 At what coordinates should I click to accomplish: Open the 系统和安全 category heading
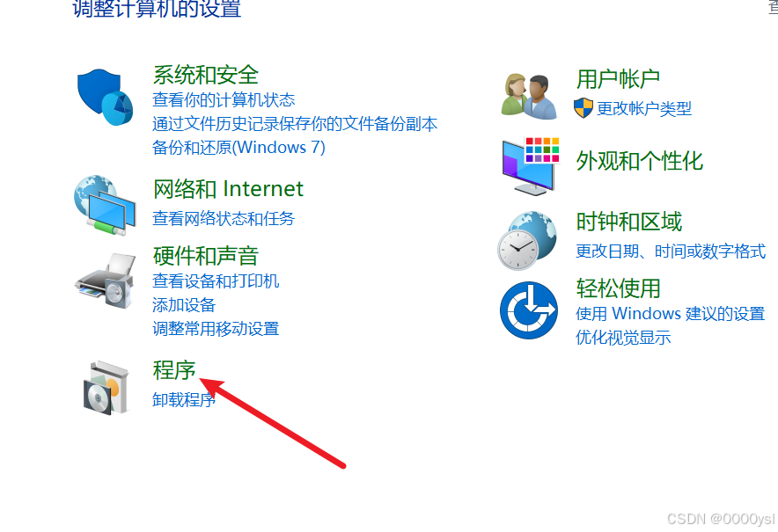pos(205,76)
